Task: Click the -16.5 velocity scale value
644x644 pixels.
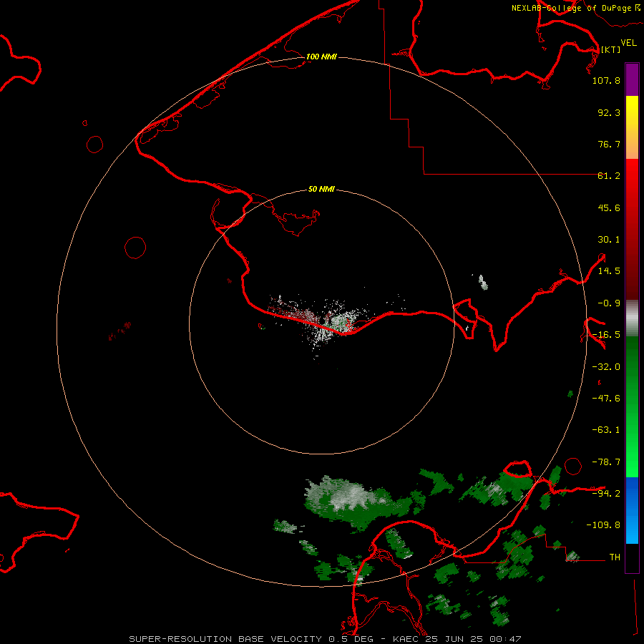Action: tap(606, 335)
